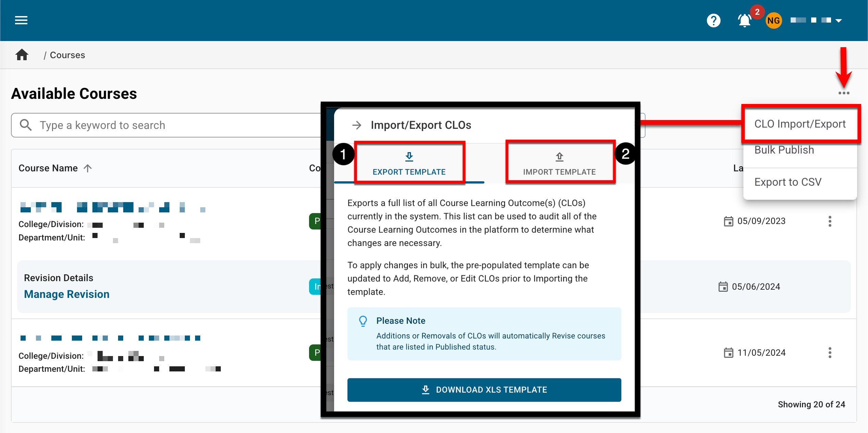
Task: Click Download XLS Template button
Action: coord(484,390)
